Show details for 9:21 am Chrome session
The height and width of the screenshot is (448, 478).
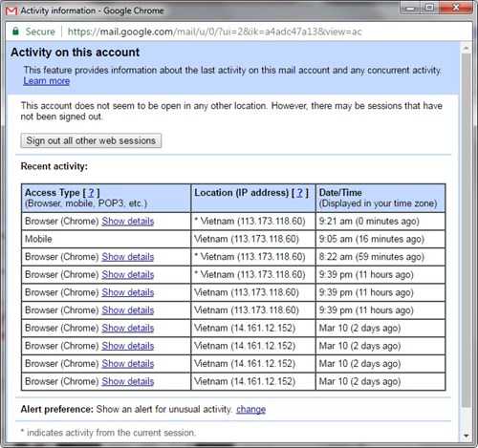128,222
